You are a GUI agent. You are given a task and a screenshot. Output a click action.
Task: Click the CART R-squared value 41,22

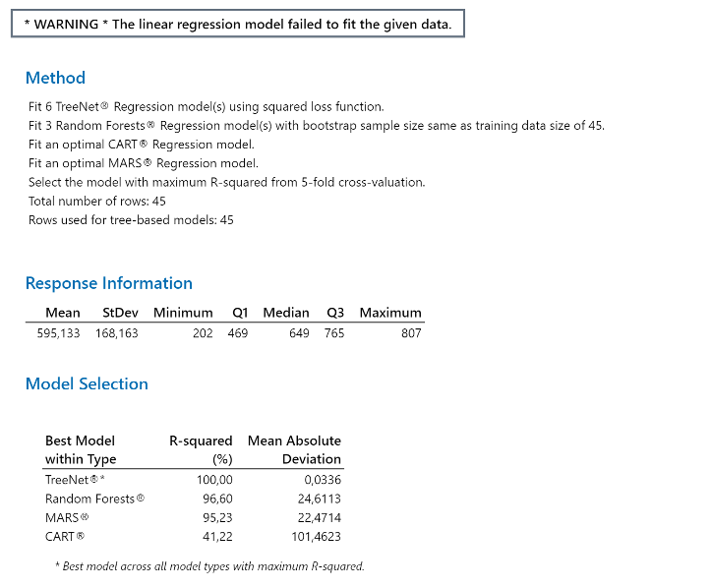click(x=218, y=537)
